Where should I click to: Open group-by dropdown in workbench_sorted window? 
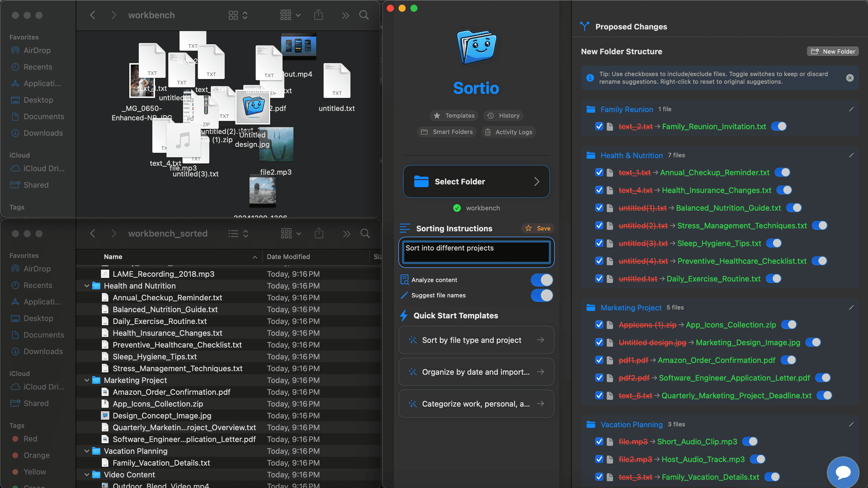(290, 234)
